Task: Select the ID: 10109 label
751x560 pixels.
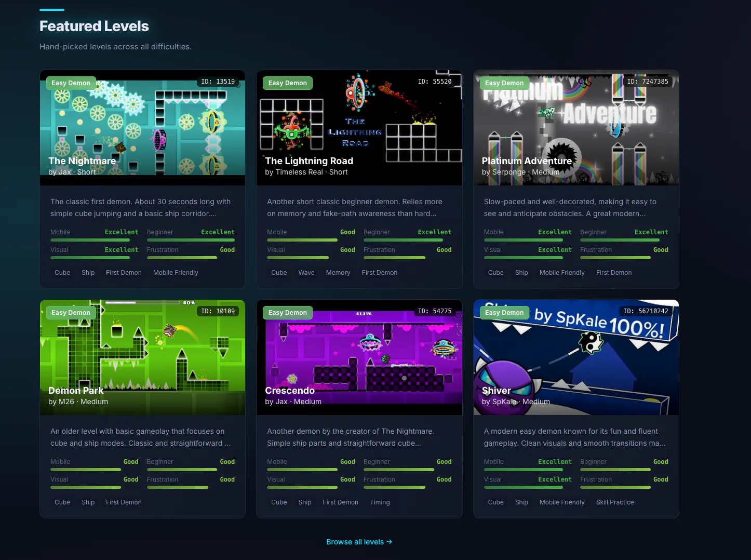Action: click(x=218, y=311)
